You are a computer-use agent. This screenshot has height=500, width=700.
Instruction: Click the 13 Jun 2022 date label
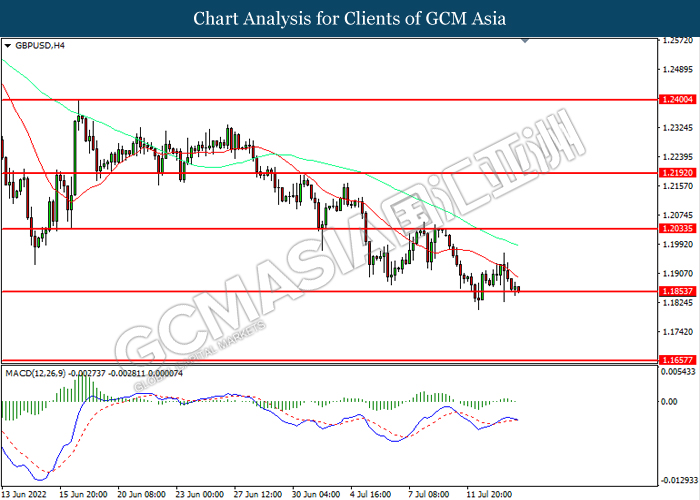click(x=24, y=494)
